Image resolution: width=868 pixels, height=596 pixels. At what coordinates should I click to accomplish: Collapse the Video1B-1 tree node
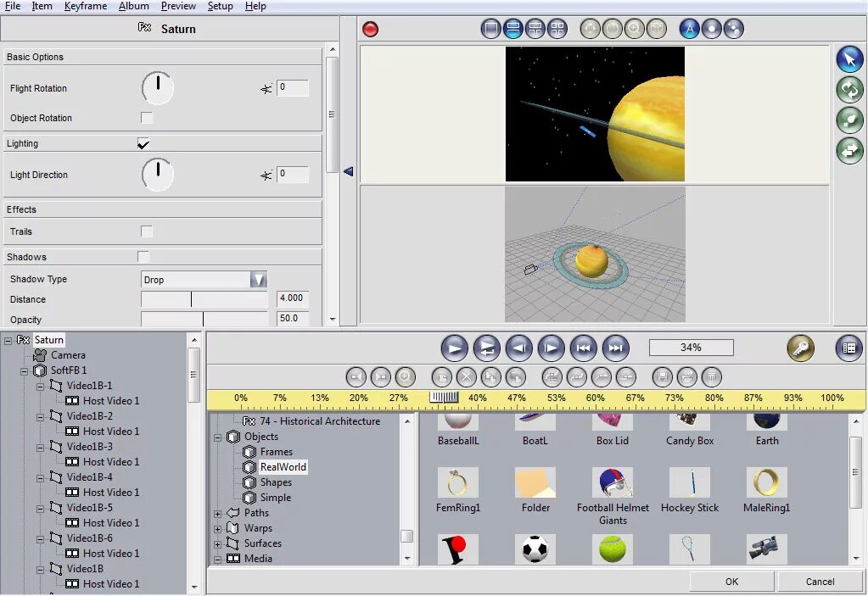[x=41, y=387]
